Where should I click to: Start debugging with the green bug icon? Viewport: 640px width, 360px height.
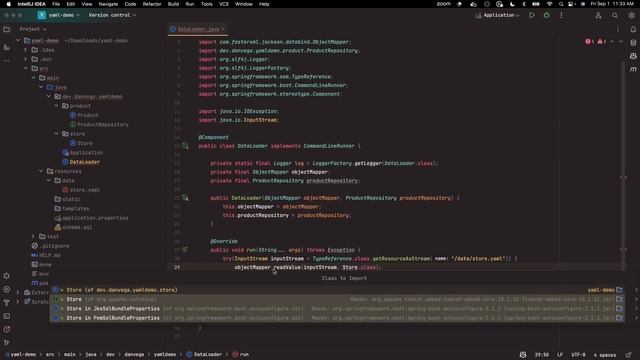click(547, 15)
